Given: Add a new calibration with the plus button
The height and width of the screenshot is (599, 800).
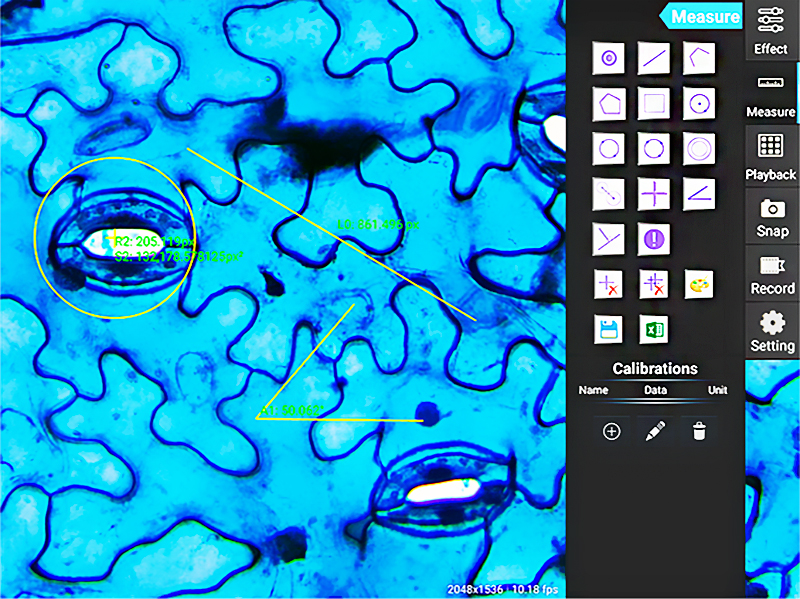Looking at the screenshot, I should click(611, 431).
